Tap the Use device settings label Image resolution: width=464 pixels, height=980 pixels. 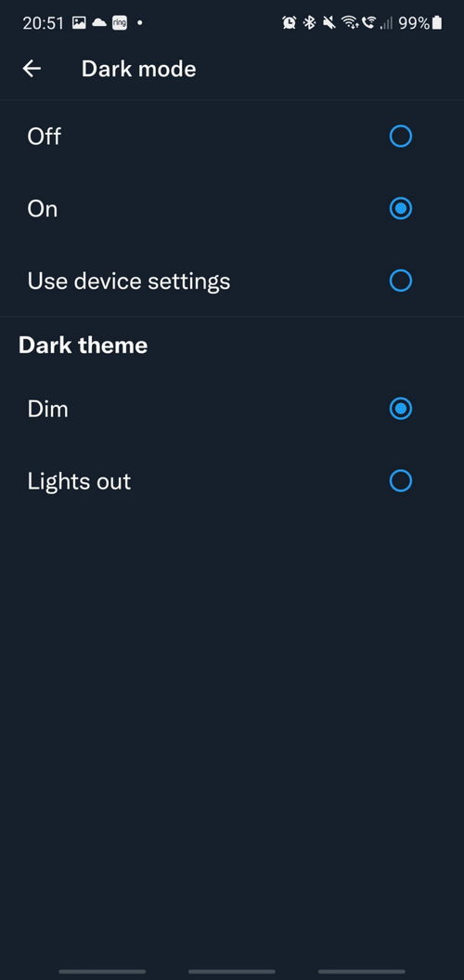(129, 281)
